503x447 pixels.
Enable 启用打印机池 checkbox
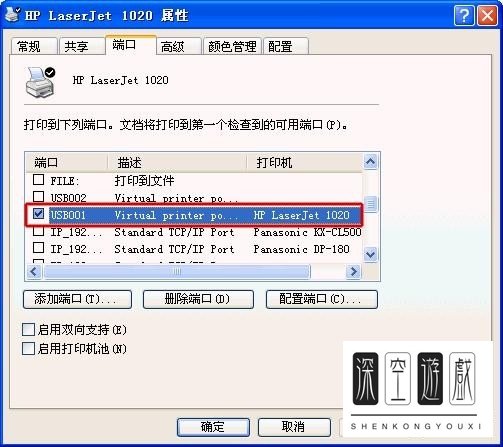click(x=28, y=349)
